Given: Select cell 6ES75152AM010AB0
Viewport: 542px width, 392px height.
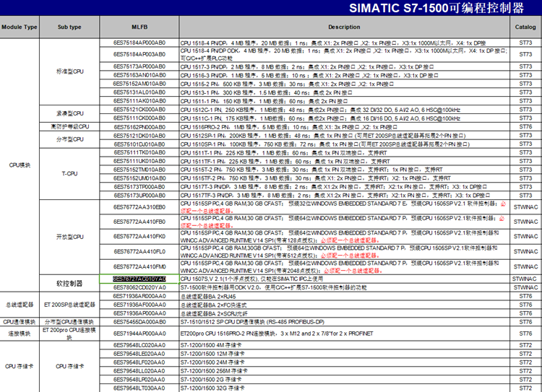Looking at the screenshot, I should point(139,84).
